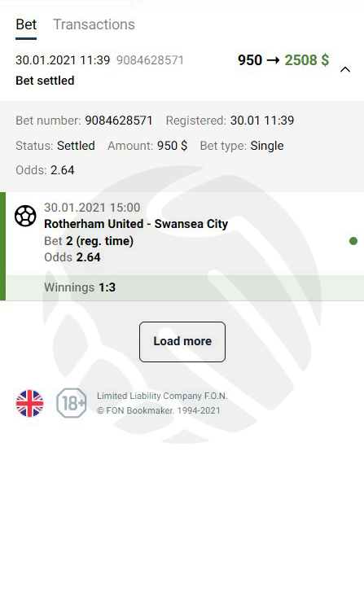Click the 18+ age restriction icon
The width and height of the screenshot is (364, 609).
[x=72, y=403]
